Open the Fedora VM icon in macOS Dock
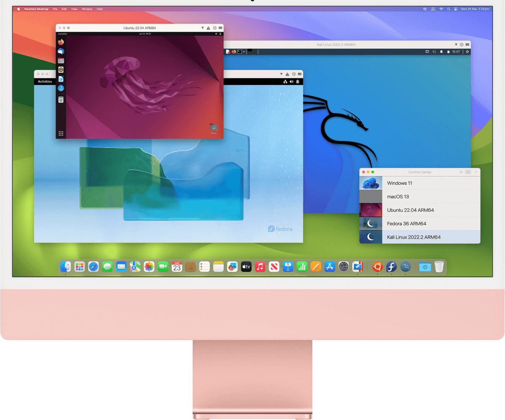 click(x=391, y=266)
